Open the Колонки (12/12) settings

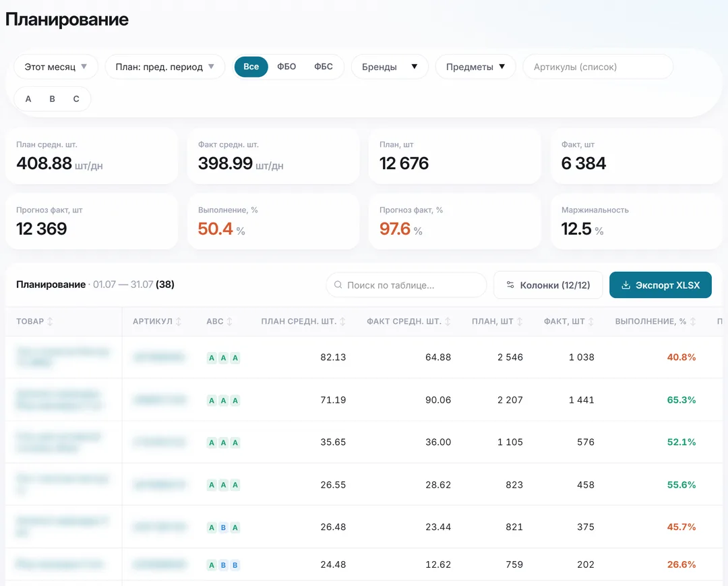pyautogui.click(x=548, y=285)
